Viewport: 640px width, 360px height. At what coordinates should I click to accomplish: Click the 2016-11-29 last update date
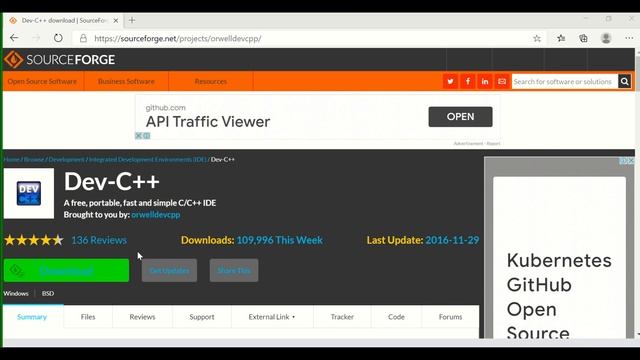click(452, 240)
